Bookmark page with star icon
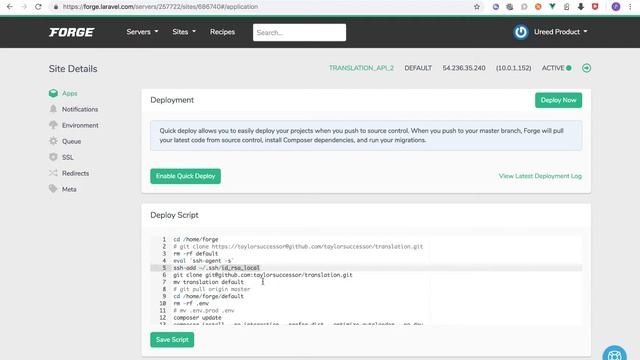 click(x=477, y=7)
